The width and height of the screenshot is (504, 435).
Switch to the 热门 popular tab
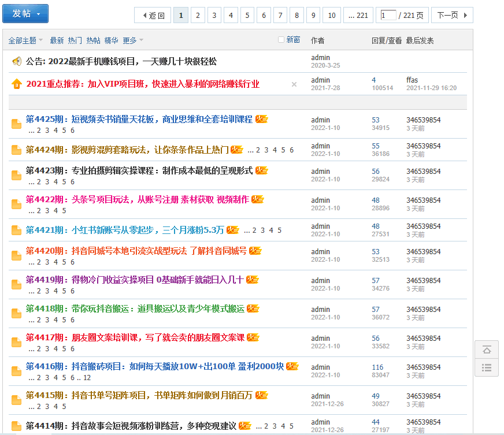75,40
